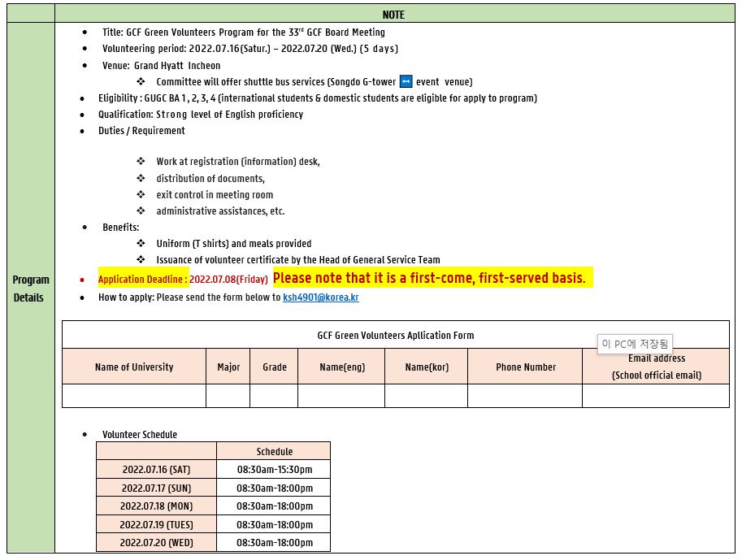Click the empty cell under Name of University
Screen dimensions: 742x560
point(134,396)
